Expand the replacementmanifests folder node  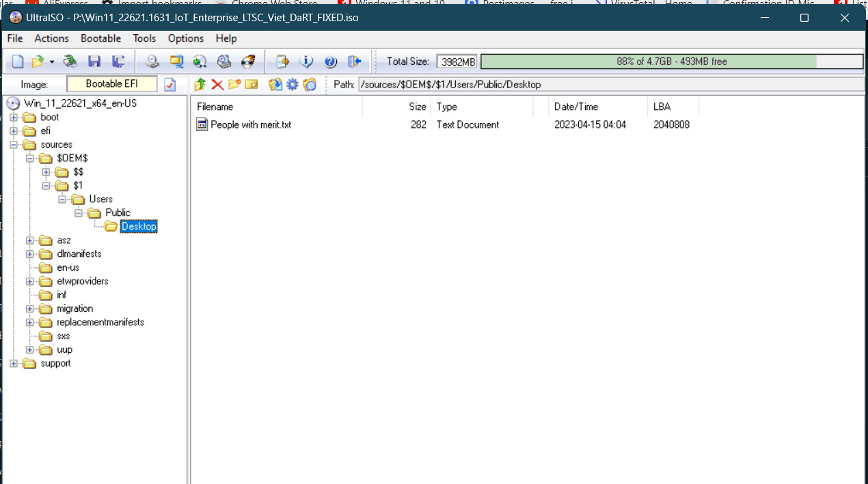(x=29, y=322)
